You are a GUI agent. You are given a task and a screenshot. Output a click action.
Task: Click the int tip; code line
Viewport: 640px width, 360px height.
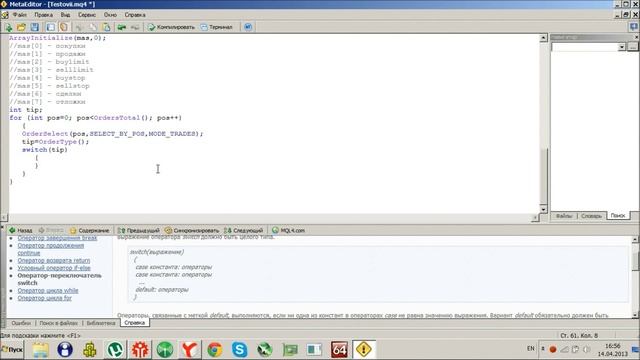point(26,110)
